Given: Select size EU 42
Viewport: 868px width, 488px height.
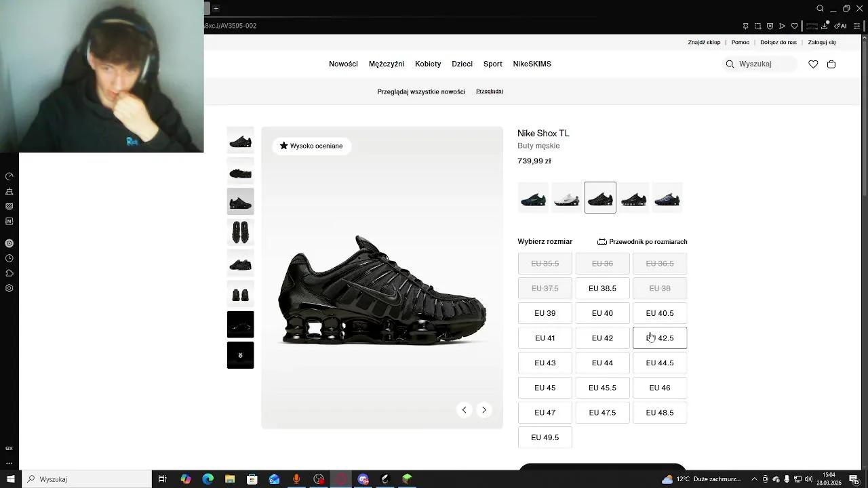Looking at the screenshot, I should 602,338.
